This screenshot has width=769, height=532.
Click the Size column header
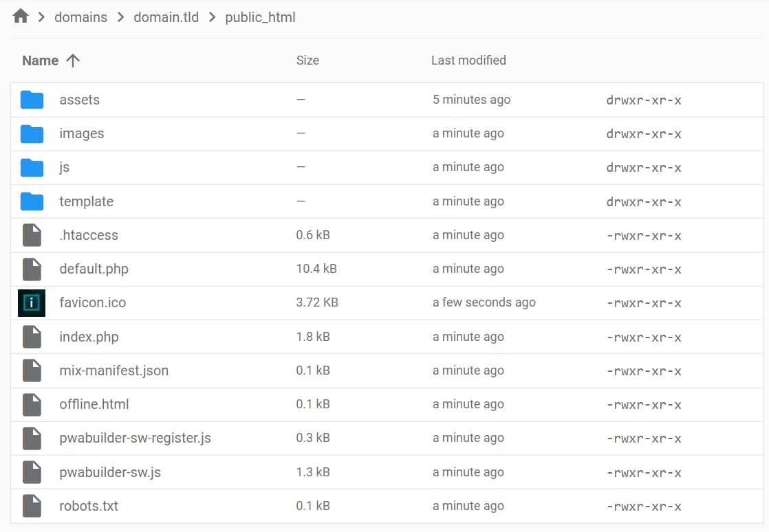pyautogui.click(x=307, y=60)
